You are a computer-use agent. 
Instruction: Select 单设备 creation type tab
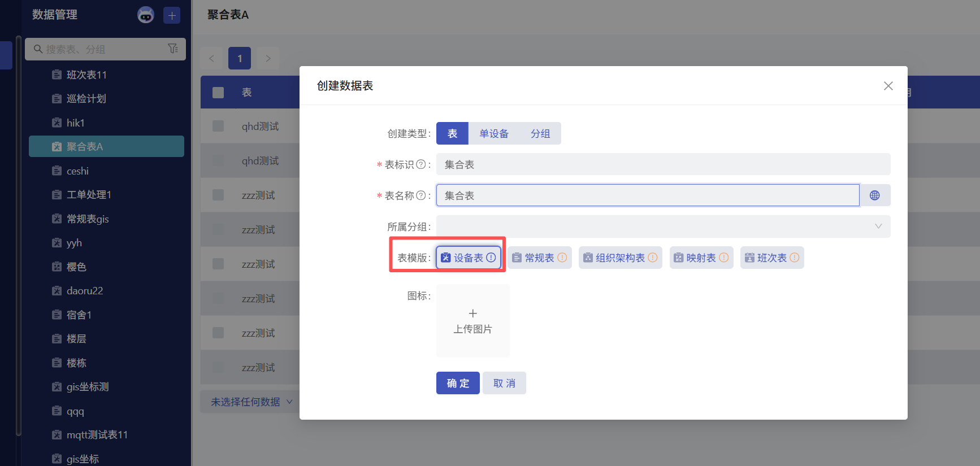tap(494, 133)
